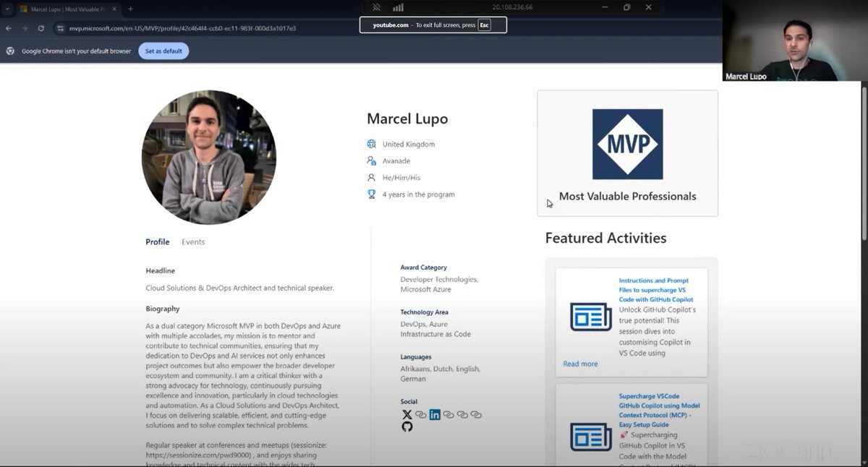Click the United Kingdom text
The width and height of the screenshot is (868, 467).
(x=409, y=144)
